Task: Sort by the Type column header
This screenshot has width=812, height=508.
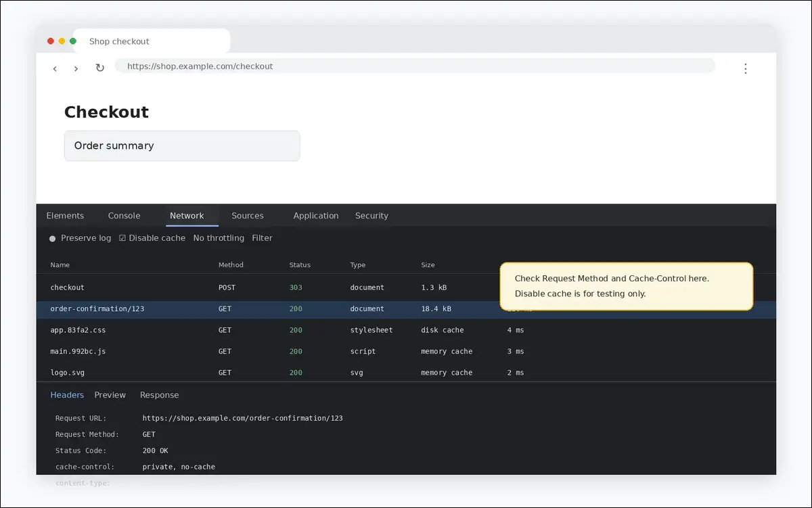Action: (x=357, y=265)
